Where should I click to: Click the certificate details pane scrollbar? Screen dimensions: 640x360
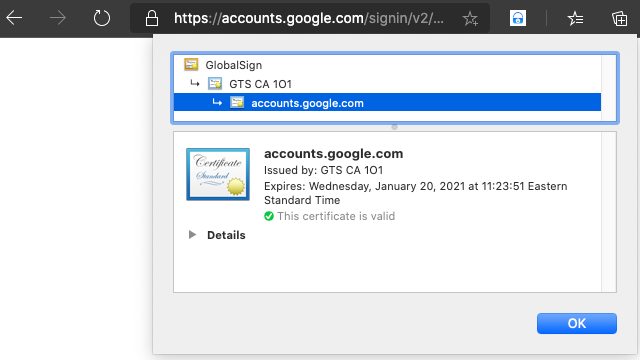[x=609, y=212]
